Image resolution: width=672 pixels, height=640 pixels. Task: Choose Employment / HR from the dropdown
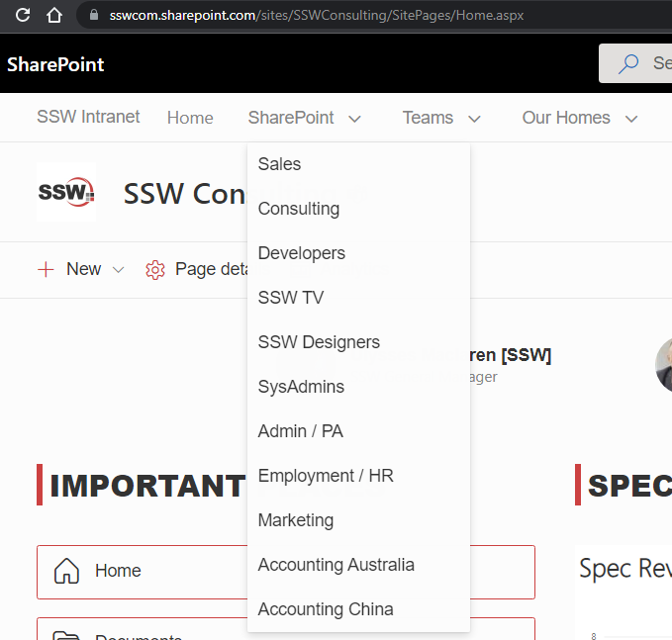tap(358, 476)
